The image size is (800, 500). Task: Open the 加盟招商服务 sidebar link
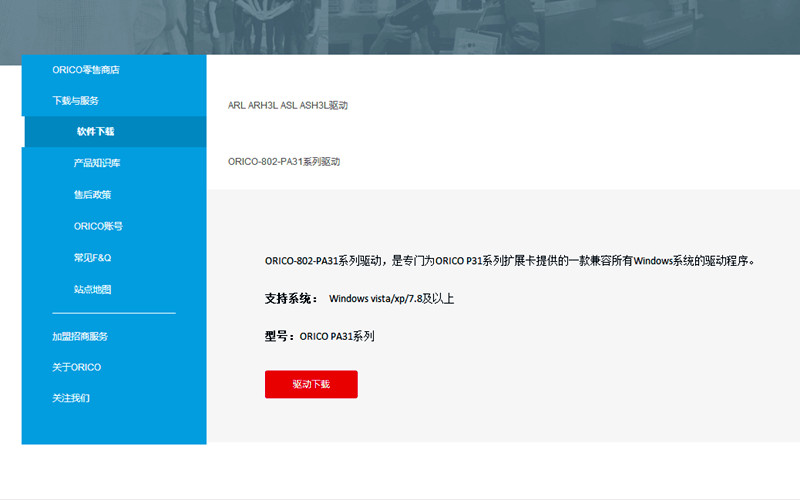click(x=80, y=336)
